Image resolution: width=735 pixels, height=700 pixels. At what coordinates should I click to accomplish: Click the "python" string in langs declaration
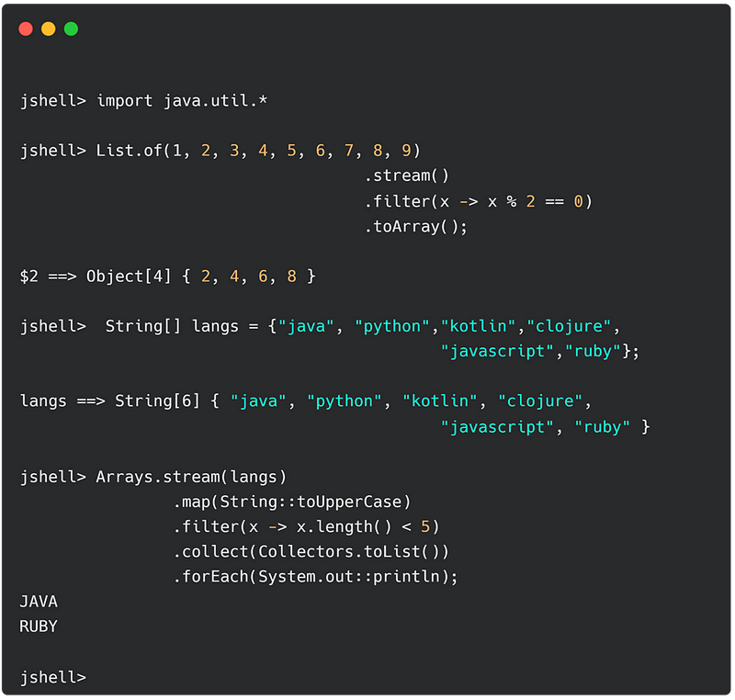coord(392,326)
